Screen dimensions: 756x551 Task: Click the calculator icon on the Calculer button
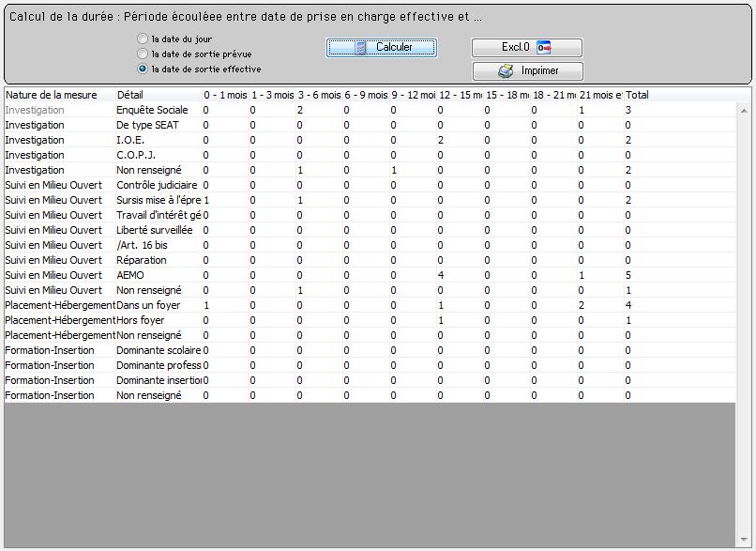360,48
